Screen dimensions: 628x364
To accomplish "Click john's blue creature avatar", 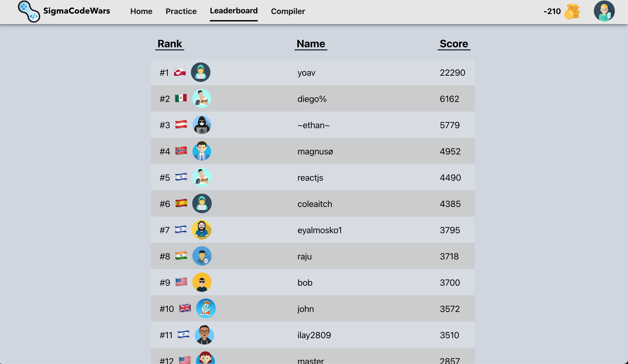I will (206, 308).
